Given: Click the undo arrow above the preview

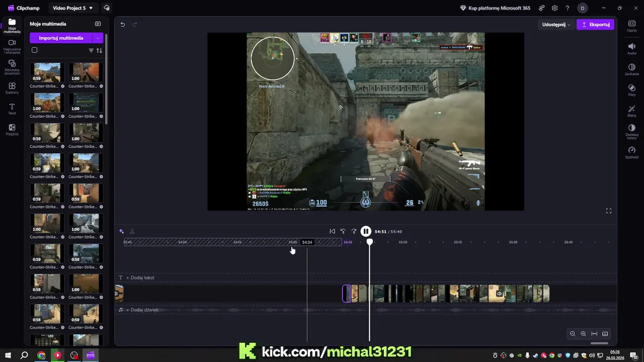Looking at the screenshot, I should click(123, 24).
